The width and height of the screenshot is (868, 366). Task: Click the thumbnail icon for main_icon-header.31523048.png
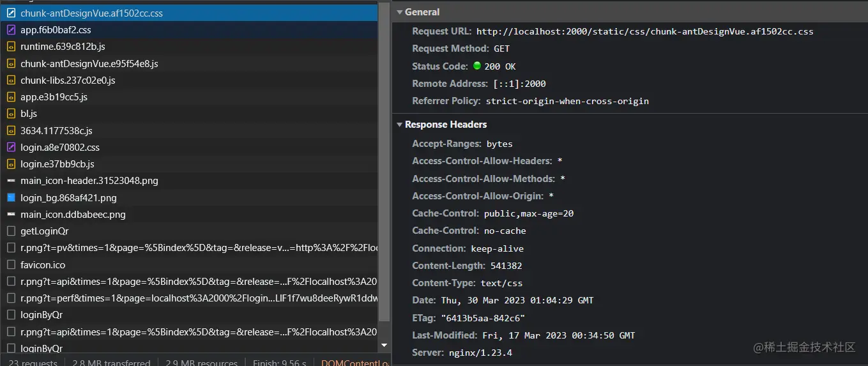11,181
